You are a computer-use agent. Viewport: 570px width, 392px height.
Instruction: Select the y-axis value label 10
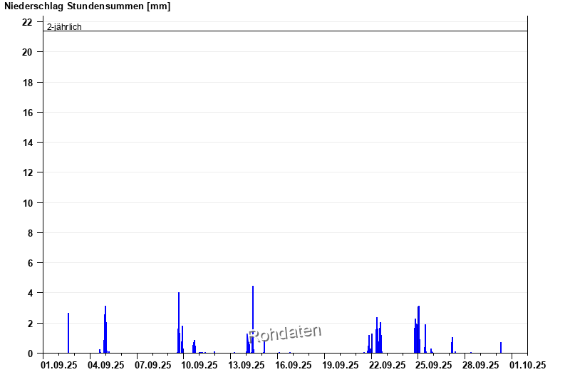click(x=27, y=202)
